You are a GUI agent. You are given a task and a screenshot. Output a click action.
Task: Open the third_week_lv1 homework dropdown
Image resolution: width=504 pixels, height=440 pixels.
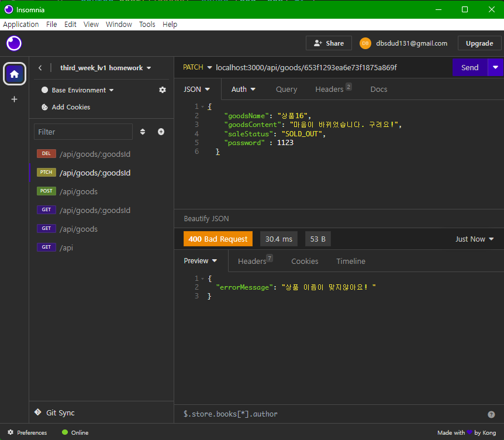105,68
